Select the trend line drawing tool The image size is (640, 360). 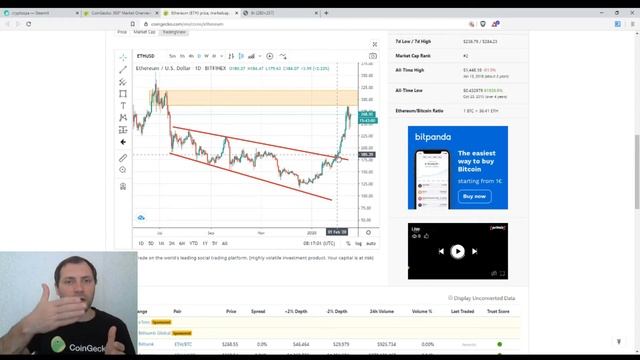click(x=123, y=69)
